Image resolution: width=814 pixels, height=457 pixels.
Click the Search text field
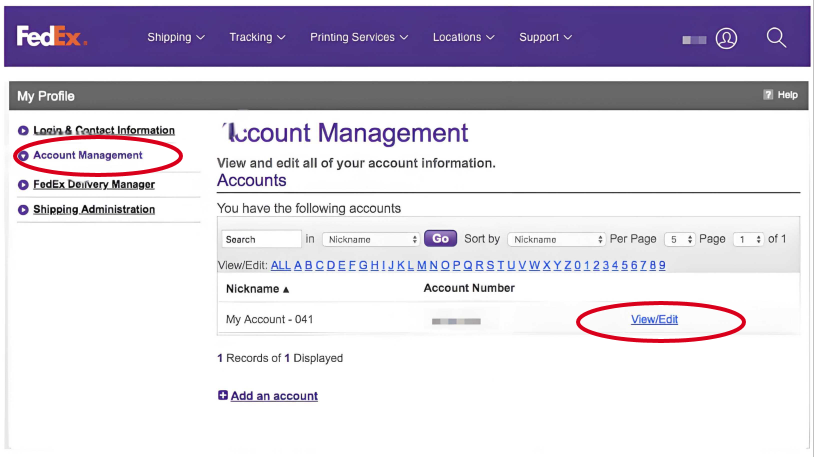[260, 240]
